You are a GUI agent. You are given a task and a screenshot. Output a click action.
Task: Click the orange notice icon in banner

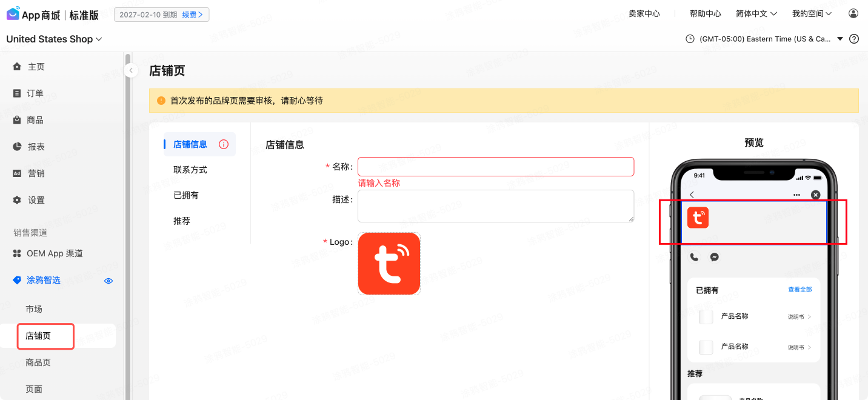tap(161, 101)
